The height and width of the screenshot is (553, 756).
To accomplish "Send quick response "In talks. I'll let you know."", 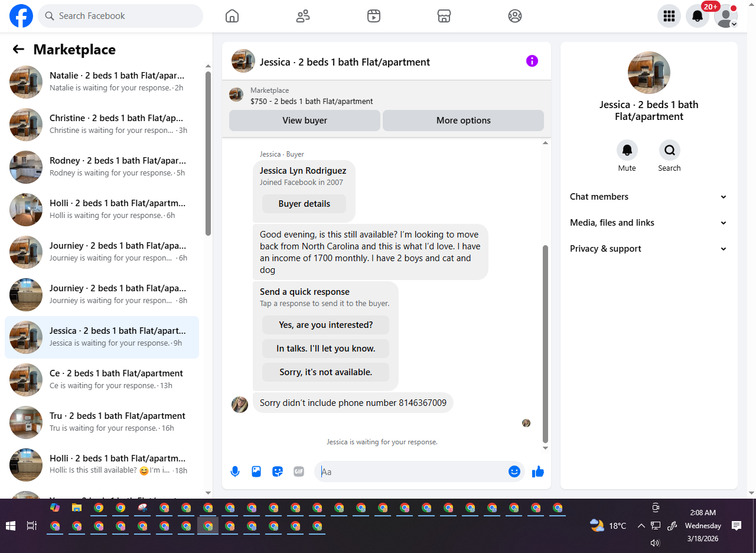I will (x=326, y=349).
